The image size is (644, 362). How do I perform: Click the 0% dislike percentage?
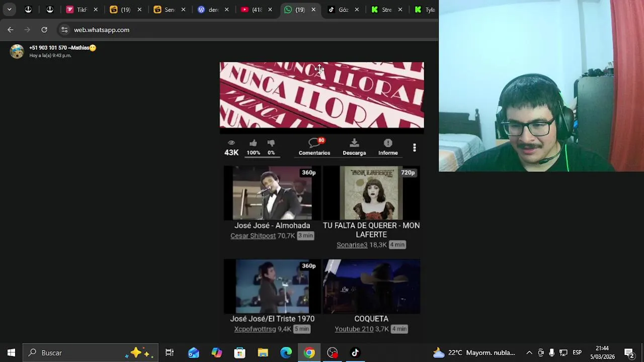(271, 153)
